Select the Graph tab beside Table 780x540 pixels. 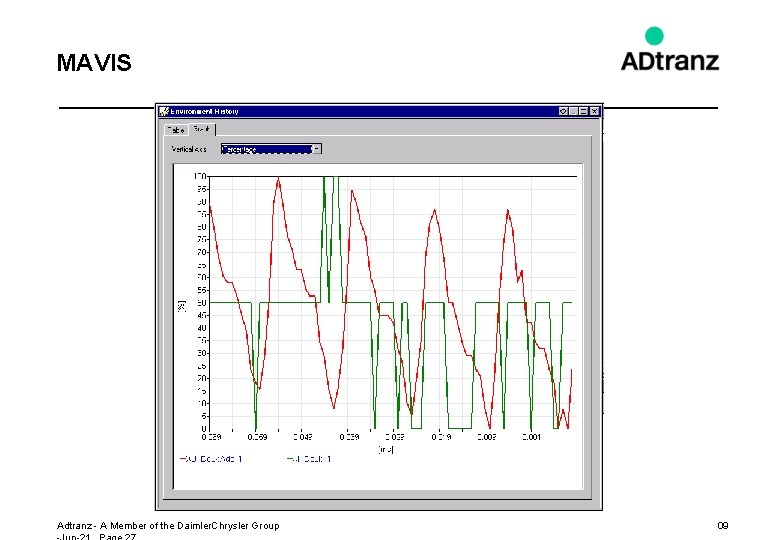201,129
